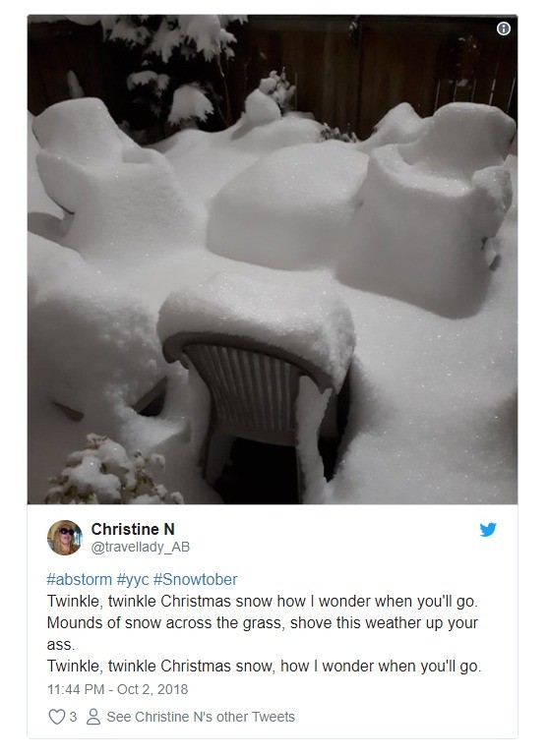This screenshot has height=756, width=549.
Task: Open the #yyc hashtag
Action: pos(133,579)
